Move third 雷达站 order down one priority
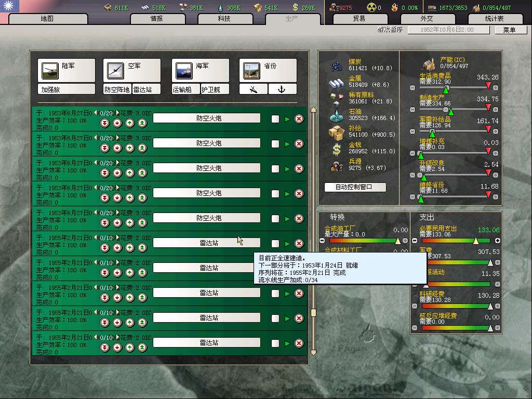Image resolution: width=532 pixels, height=399 pixels. pos(117,298)
